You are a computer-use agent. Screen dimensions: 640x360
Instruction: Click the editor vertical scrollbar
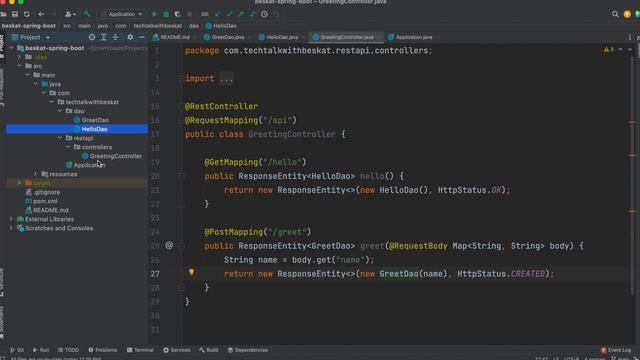(632, 176)
